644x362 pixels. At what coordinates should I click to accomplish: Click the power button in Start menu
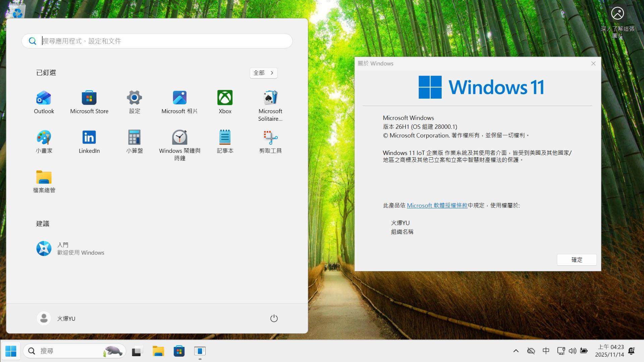pyautogui.click(x=274, y=318)
